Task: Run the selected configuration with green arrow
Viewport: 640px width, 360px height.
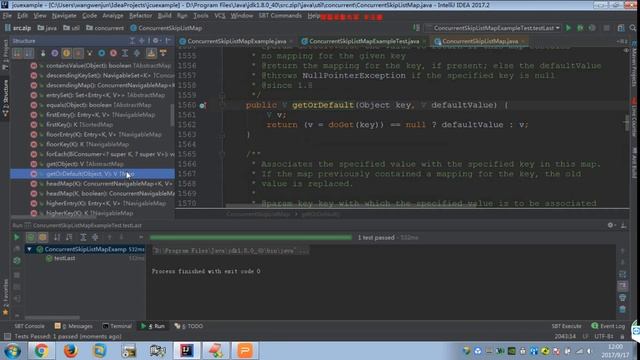Action: point(568,28)
